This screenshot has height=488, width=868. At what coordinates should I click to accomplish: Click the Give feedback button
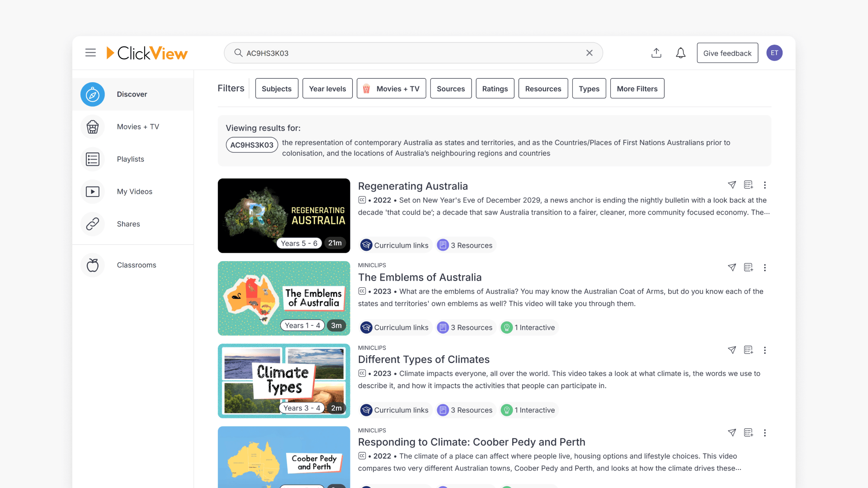tap(727, 53)
